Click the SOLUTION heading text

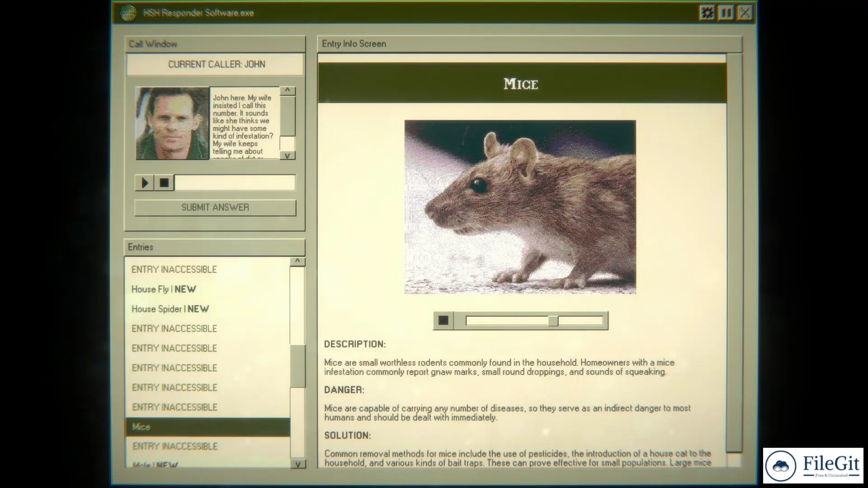pyautogui.click(x=347, y=436)
